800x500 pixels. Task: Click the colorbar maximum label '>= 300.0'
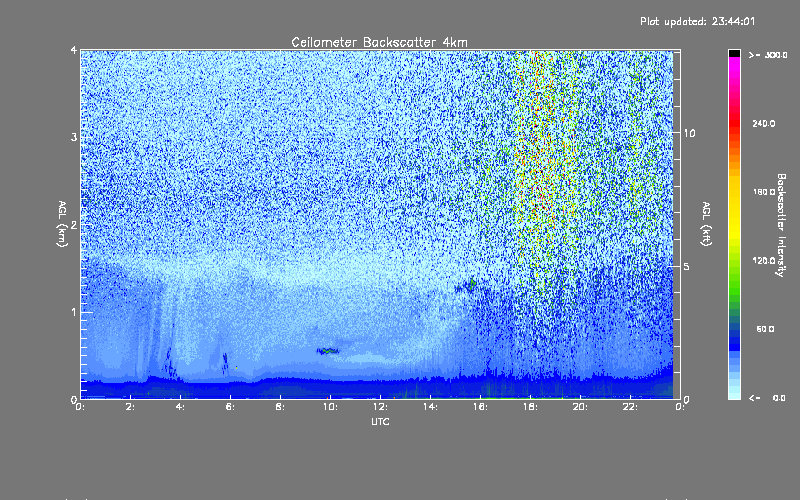(x=768, y=55)
